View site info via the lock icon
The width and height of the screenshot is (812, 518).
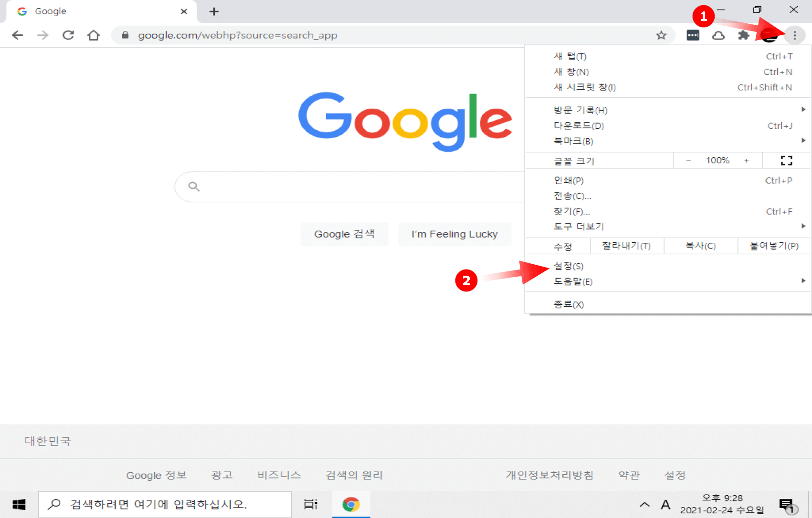(x=126, y=35)
